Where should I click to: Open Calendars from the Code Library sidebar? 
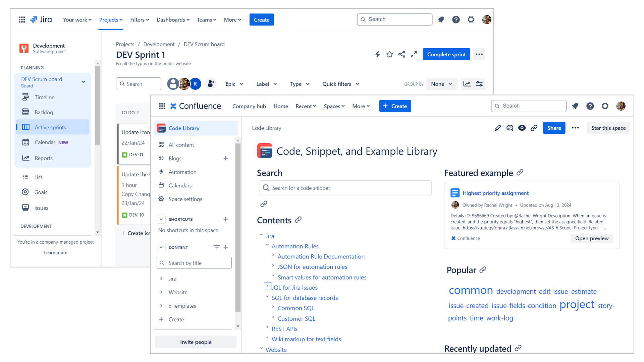[180, 185]
